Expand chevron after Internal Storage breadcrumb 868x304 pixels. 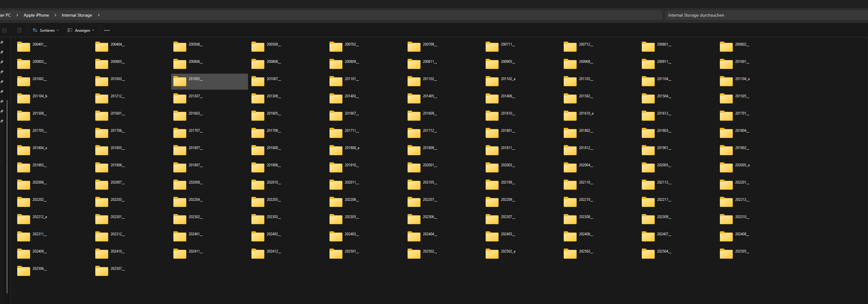click(x=99, y=15)
